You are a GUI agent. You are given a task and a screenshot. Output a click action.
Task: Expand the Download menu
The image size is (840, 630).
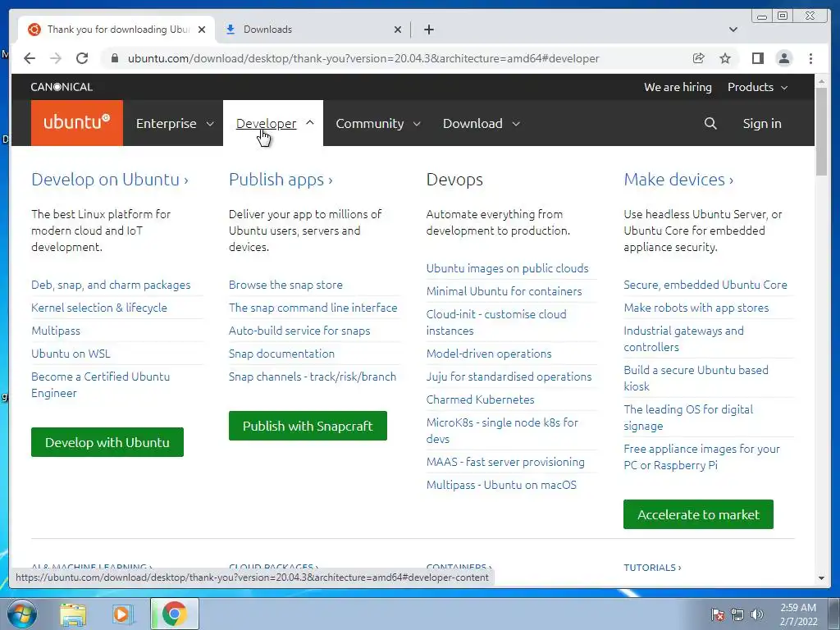[481, 123]
